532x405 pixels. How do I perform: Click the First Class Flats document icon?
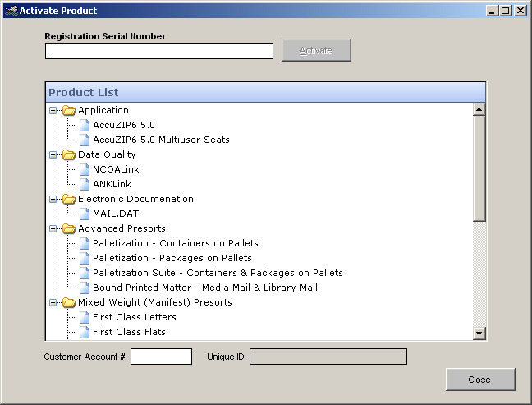click(84, 332)
